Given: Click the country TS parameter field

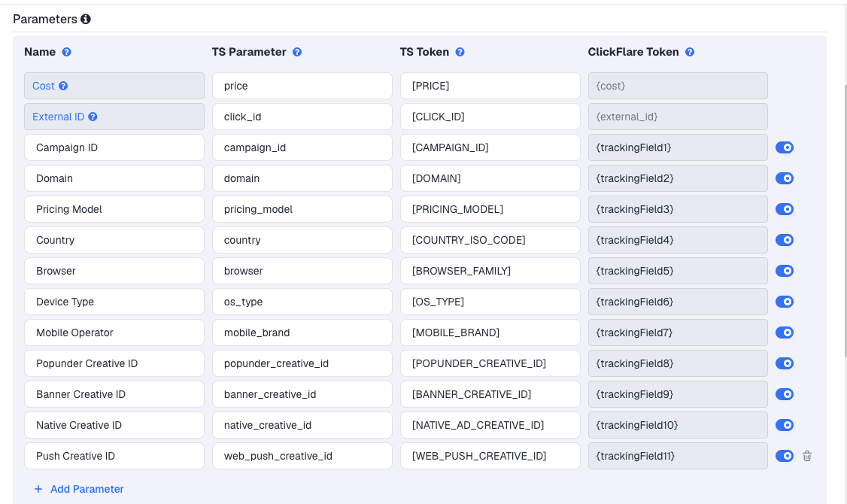Looking at the screenshot, I should click(302, 240).
